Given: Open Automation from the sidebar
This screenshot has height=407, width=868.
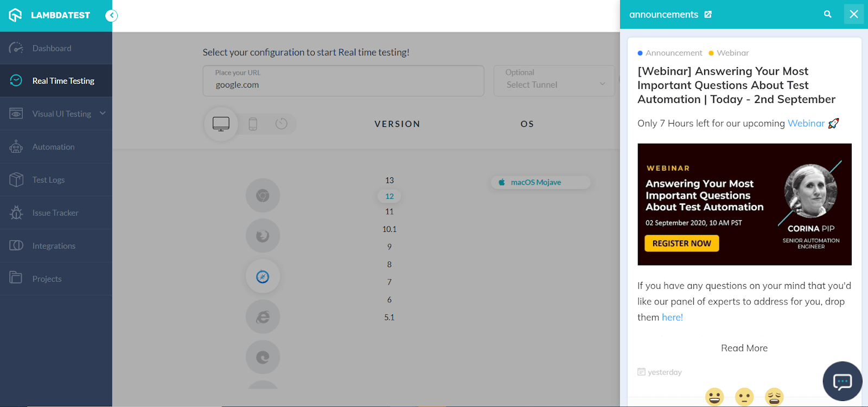Looking at the screenshot, I should pyautogui.click(x=53, y=147).
